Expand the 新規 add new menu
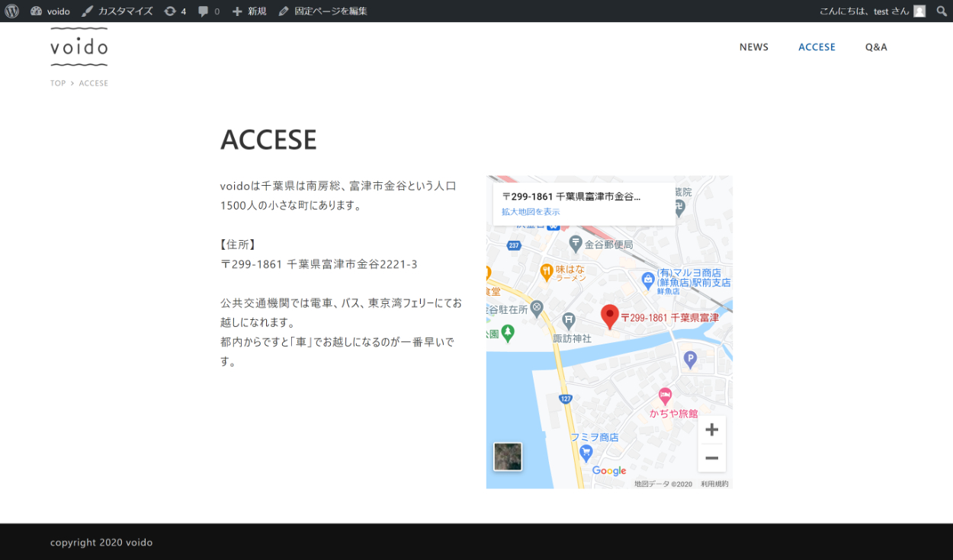The height and width of the screenshot is (560, 953). pyautogui.click(x=249, y=11)
